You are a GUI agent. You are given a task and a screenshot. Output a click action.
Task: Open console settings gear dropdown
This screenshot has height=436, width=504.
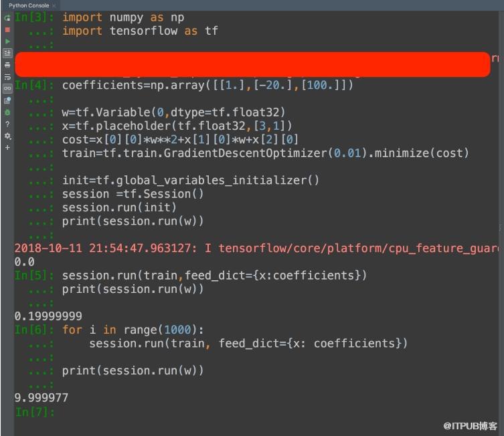(7, 136)
